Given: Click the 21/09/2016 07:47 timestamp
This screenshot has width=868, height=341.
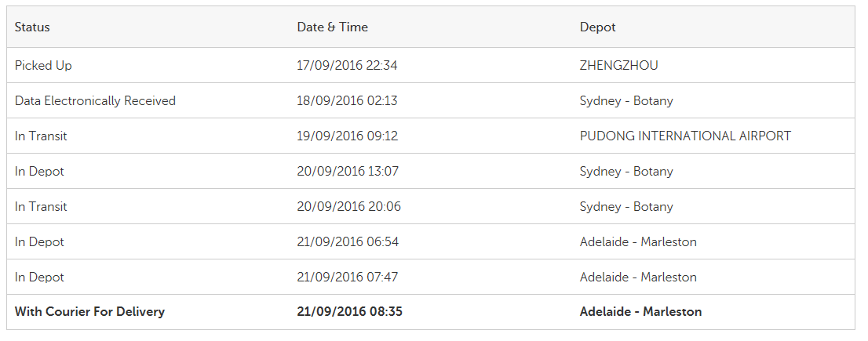Looking at the screenshot, I should click(348, 278).
